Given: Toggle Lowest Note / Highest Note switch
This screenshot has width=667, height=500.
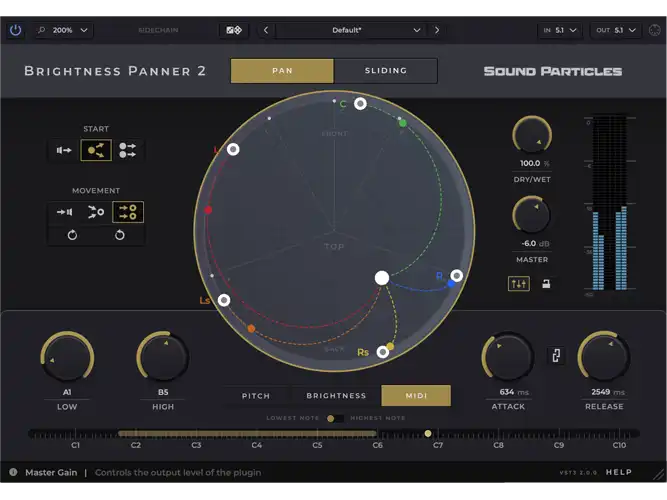Looking at the screenshot, I should click(335, 418).
